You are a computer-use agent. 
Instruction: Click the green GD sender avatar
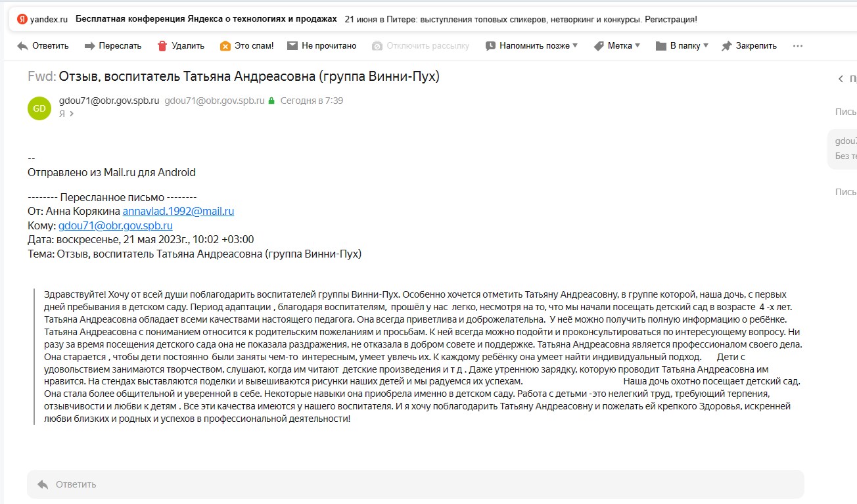39,108
